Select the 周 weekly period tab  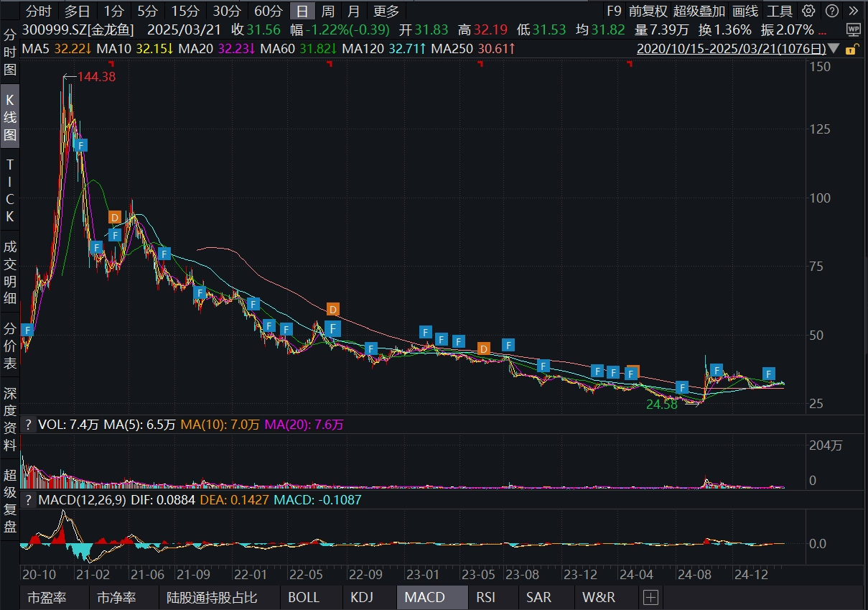327,11
